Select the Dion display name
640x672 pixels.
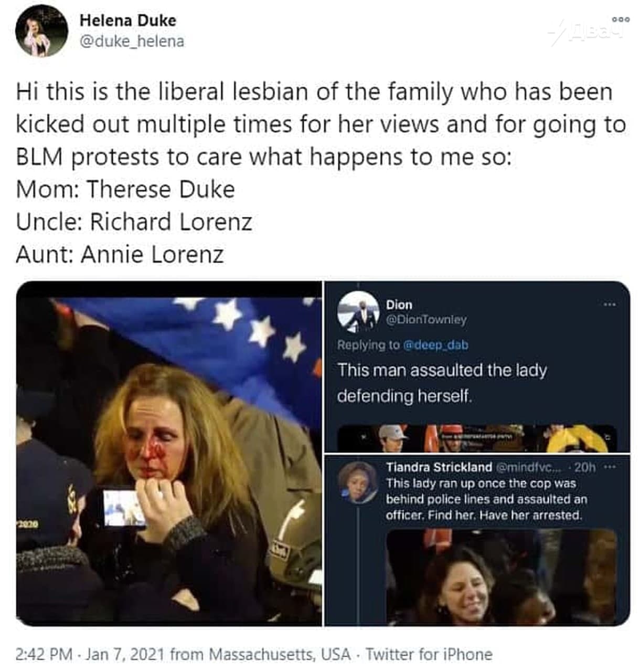399,304
